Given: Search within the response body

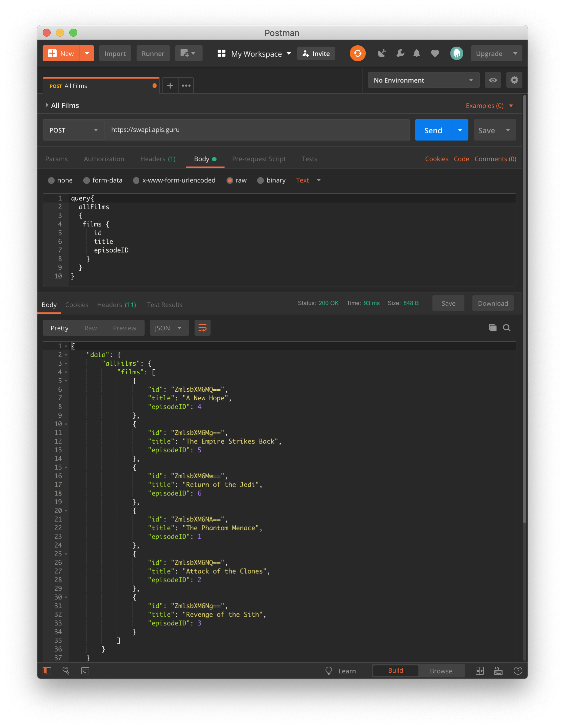Looking at the screenshot, I should [x=506, y=328].
